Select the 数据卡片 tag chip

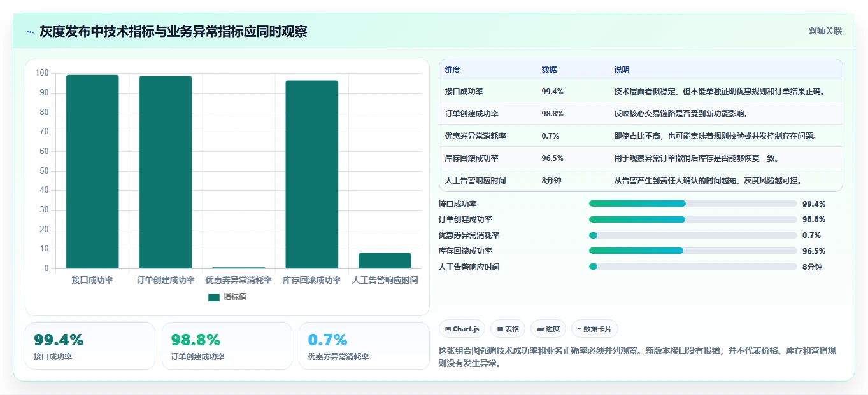[595, 329]
